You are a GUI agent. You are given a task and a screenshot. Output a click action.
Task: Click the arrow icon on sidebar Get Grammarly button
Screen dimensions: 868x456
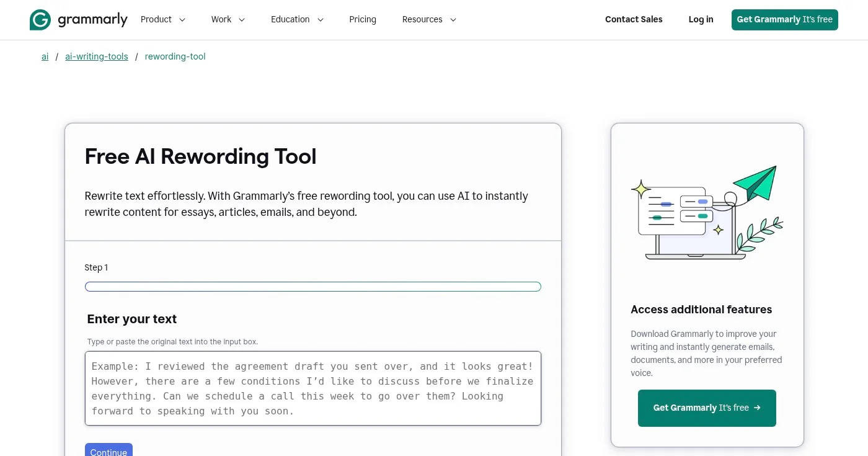click(757, 408)
